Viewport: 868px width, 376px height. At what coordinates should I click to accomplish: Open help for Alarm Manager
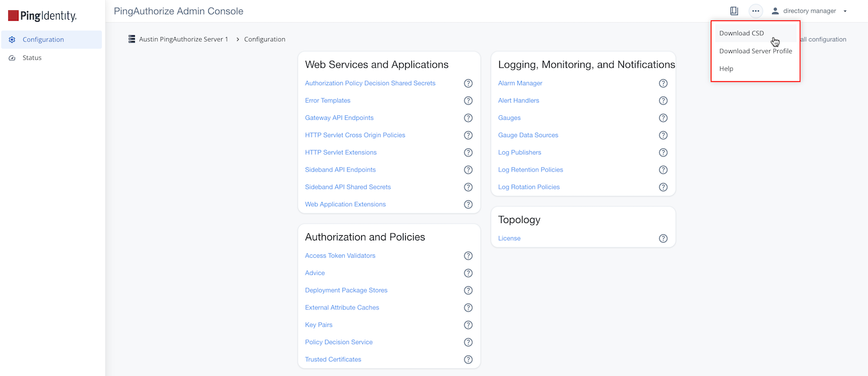pyautogui.click(x=663, y=83)
